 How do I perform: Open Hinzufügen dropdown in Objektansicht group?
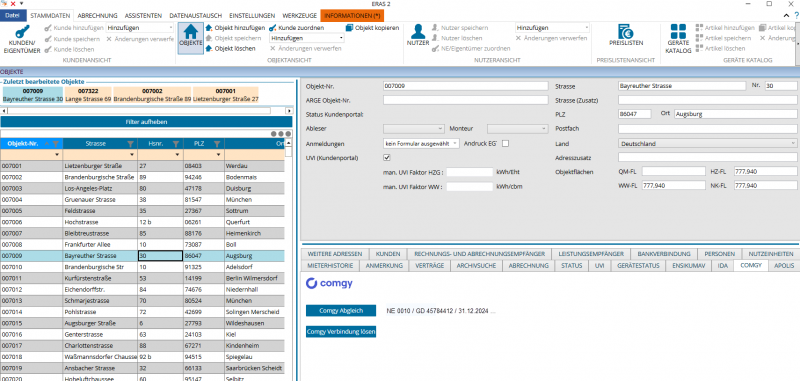[x=341, y=38]
